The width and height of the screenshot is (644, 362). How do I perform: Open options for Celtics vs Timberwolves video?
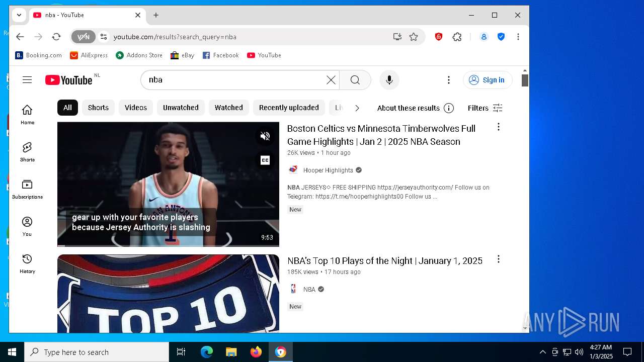[499, 127]
